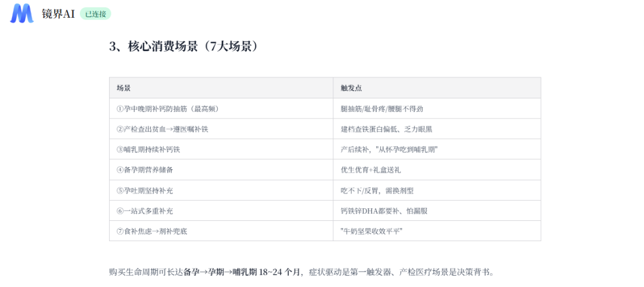Click the bold text 备孕→孕期→哺乳期
Screen dimensions: 644x287
[220, 272]
